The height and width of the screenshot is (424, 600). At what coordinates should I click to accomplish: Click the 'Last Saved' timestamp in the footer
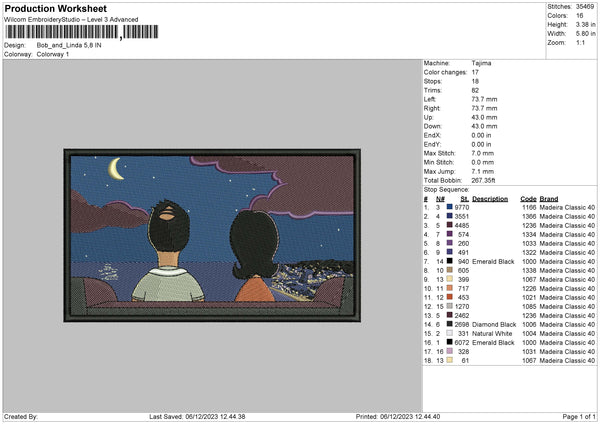click(x=197, y=416)
